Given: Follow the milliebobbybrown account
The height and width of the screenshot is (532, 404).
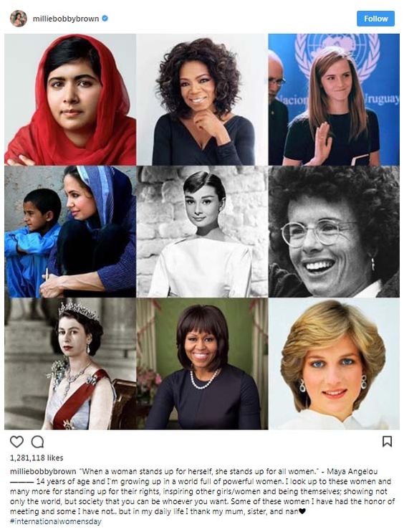Looking at the screenshot, I should click(375, 19).
